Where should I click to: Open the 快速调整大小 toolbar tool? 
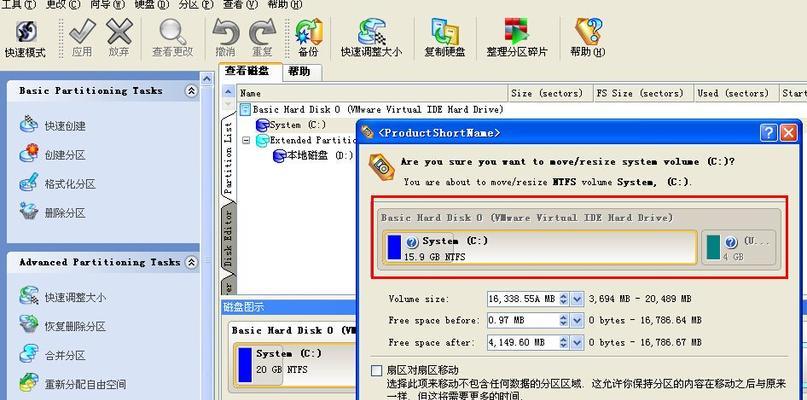(371, 39)
